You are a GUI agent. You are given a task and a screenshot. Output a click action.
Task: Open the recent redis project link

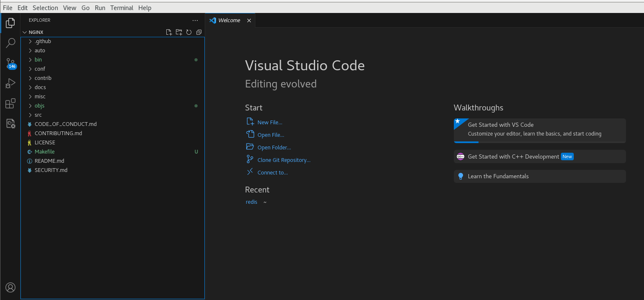(252, 202)
